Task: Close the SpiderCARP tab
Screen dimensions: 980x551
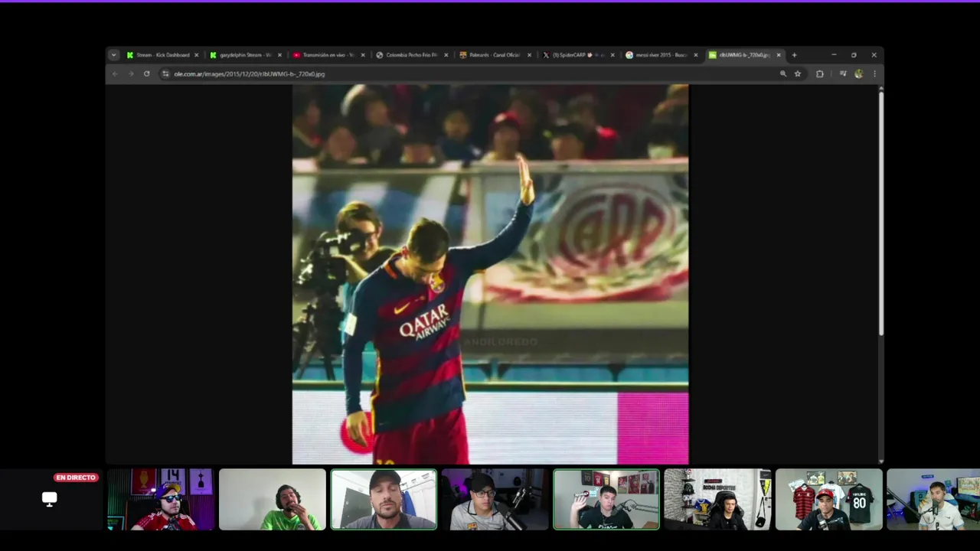Action: point(612,55)
